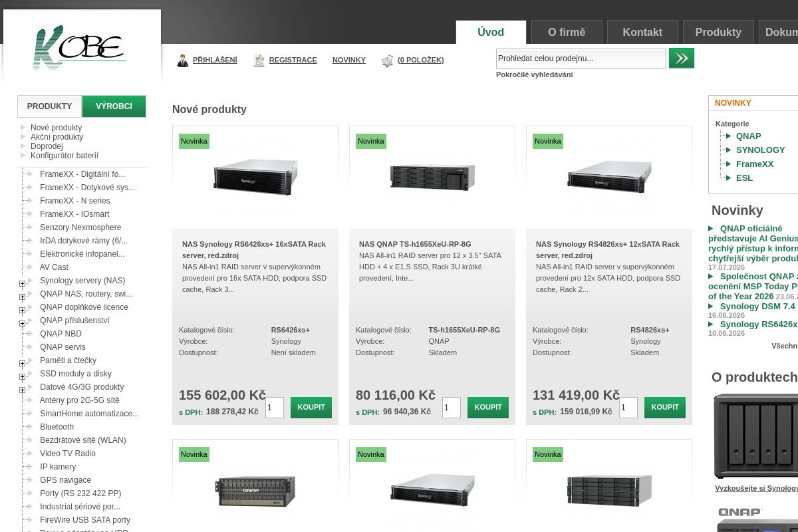Viewport: 798px width, 532px height.
Task: Open the O firmě menu tab
Action: pyautogui.click(x=567, y=32)
